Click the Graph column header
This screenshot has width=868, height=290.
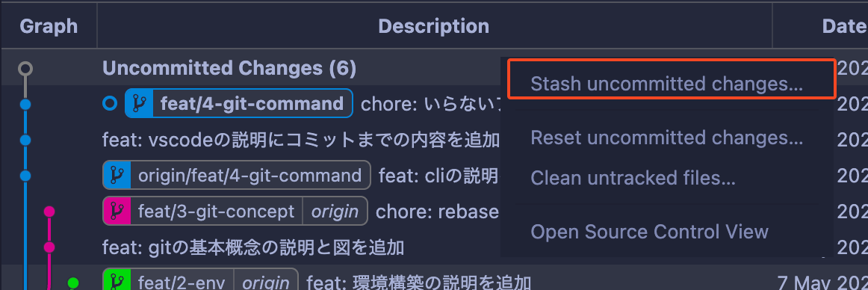click(49, 26)
